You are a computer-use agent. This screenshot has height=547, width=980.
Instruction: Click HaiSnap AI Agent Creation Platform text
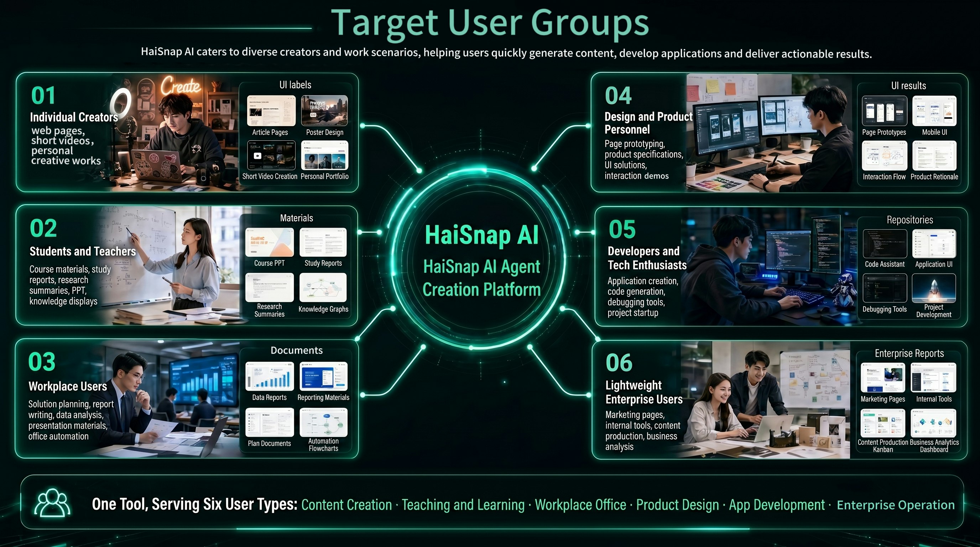[481, 278]
